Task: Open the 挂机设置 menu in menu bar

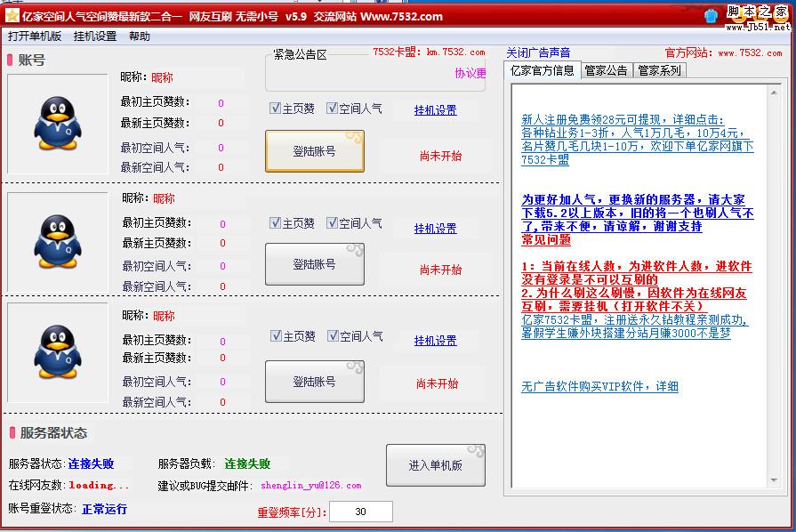Action: click(x=95, y=36)
